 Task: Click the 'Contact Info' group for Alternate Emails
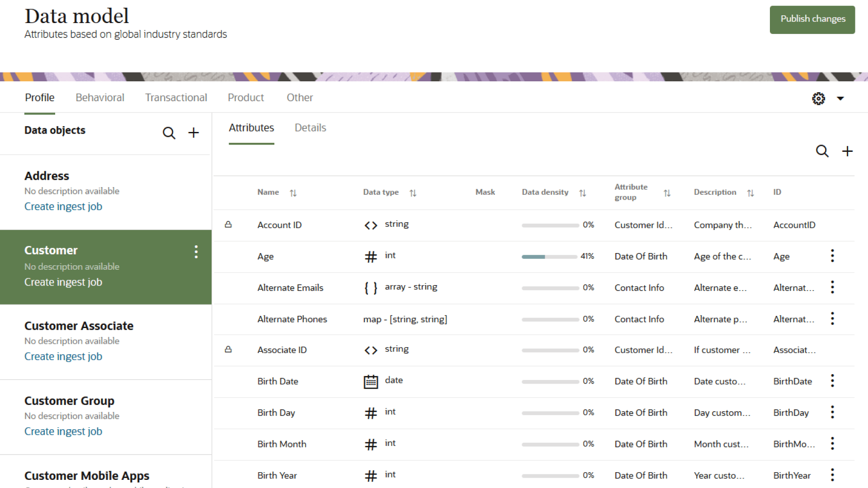(x=639, y=288)
